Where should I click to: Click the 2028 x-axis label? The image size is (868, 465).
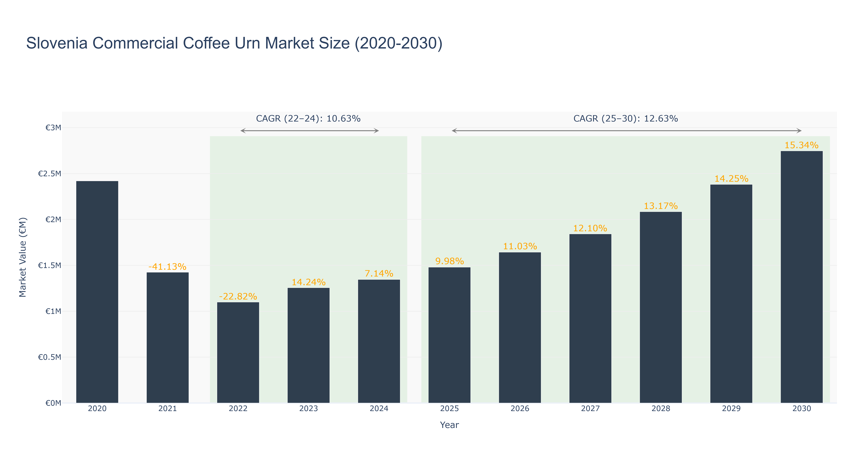(660, 408)
